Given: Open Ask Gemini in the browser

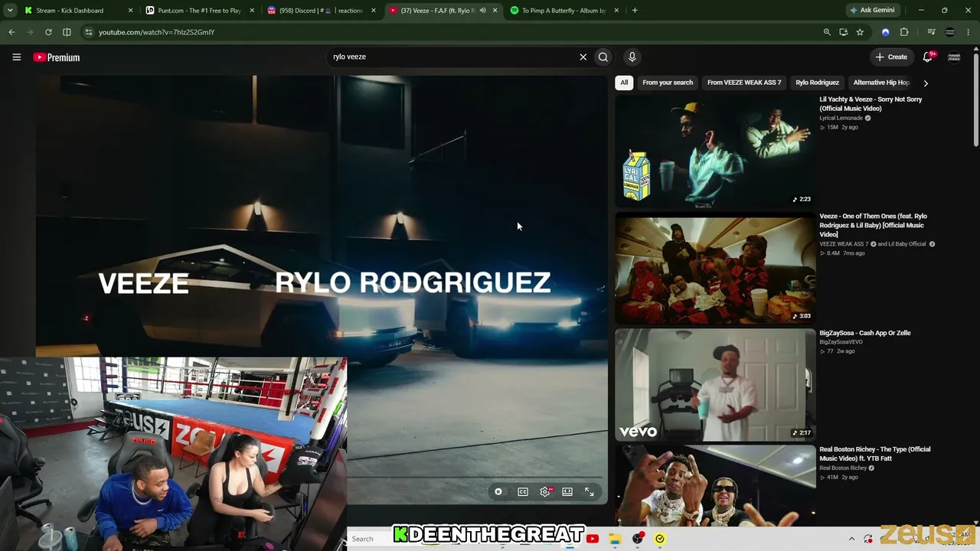Looking at the screenshot, I should (x=872, y=11).
